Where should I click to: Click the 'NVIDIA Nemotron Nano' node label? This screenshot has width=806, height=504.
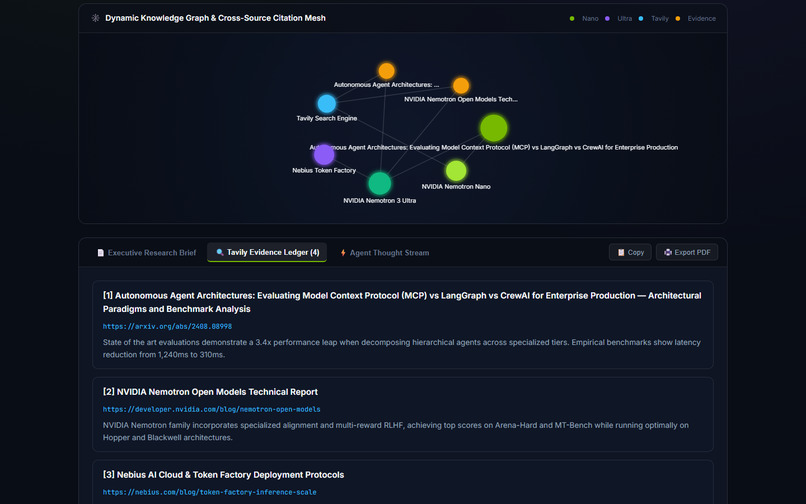(x=456, y=187)
